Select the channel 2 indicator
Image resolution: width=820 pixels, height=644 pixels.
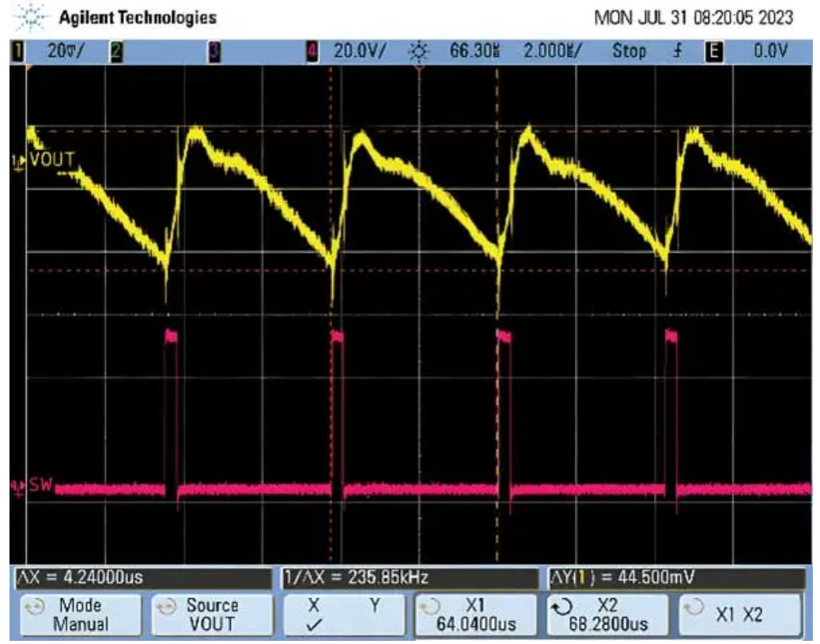tap(116, 51)
